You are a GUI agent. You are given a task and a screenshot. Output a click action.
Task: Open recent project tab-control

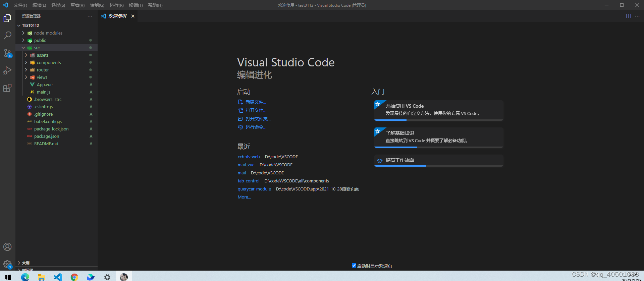click(249, 181)
